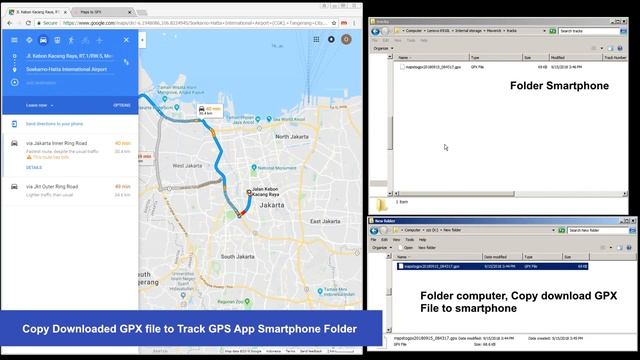Close the Jl. Kebon Kacang Raya tab
The image size is (640, 360).
tap(65, 12)
